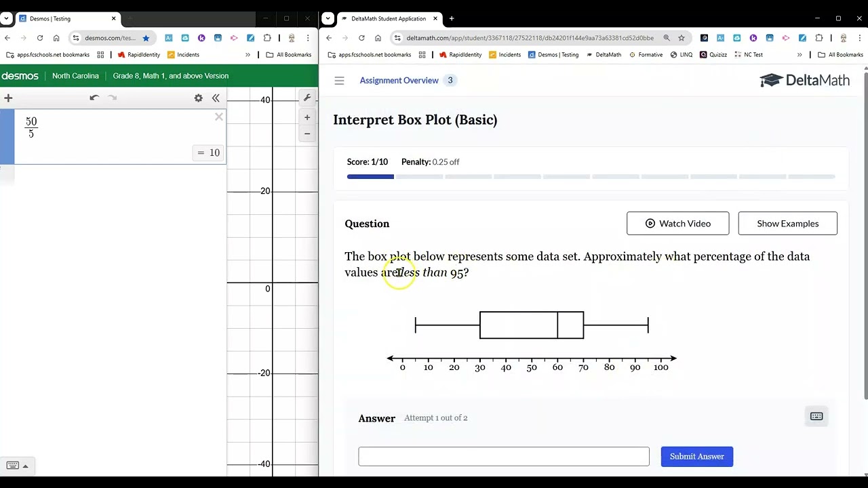Open tab search dropdown in DeltaMath window
The height and width of the screenshot is (488, 868).
[328, 19]
